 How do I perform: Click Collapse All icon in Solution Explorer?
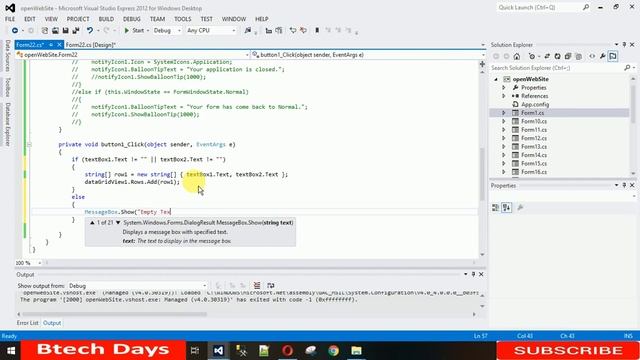[x=568, y=56]
